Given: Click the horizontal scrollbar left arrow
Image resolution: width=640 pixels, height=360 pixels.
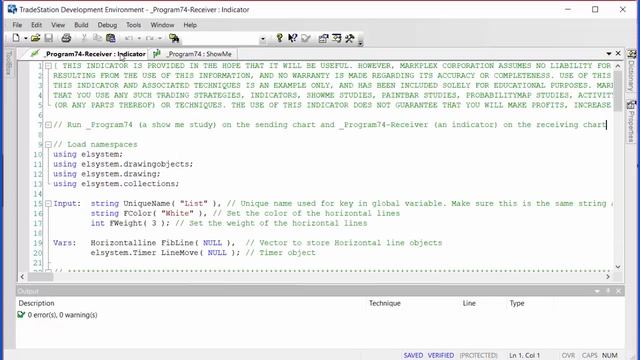Looking at the screenshot, I should point(22,277).
